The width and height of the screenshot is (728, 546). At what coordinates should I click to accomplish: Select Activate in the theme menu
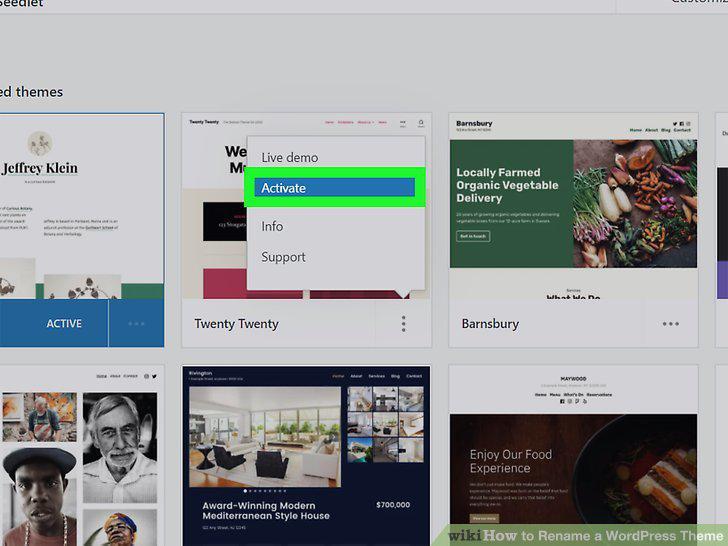point(334,188)
